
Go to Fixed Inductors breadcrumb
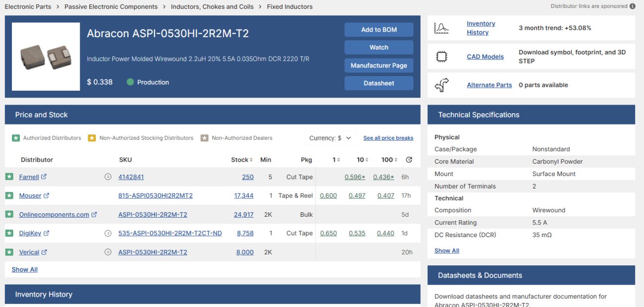coord(290,6)
